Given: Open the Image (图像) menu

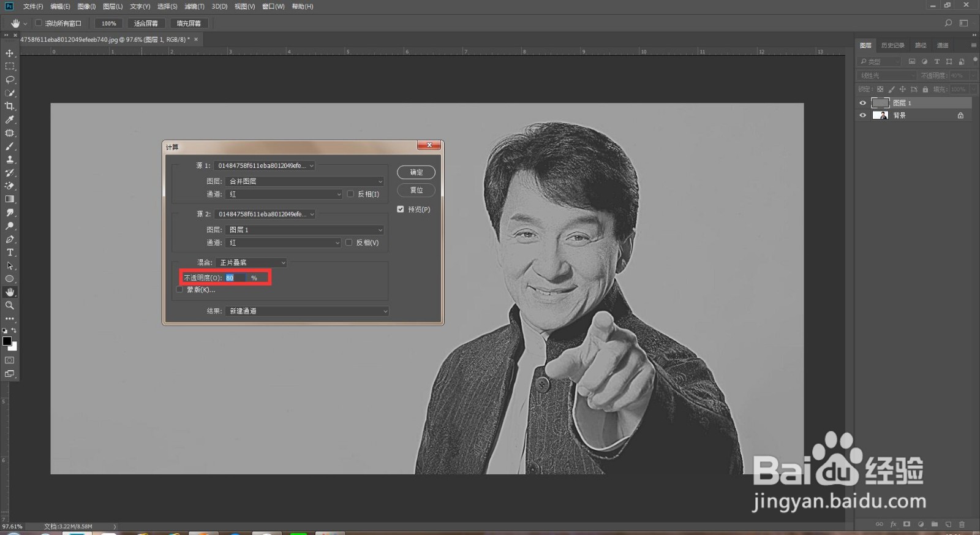Looking at the screenshot, I should coord(86,6).
